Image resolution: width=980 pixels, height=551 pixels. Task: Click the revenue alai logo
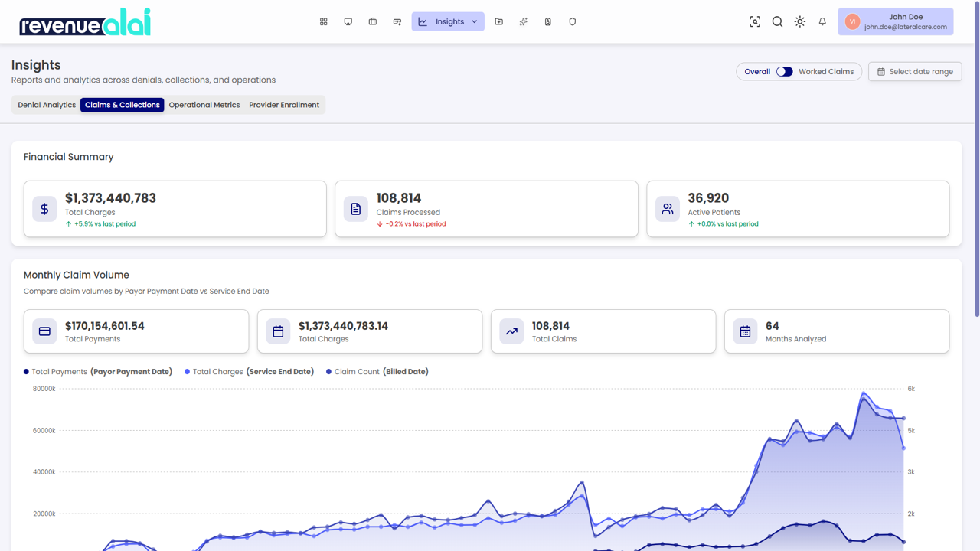click(85, 22)
